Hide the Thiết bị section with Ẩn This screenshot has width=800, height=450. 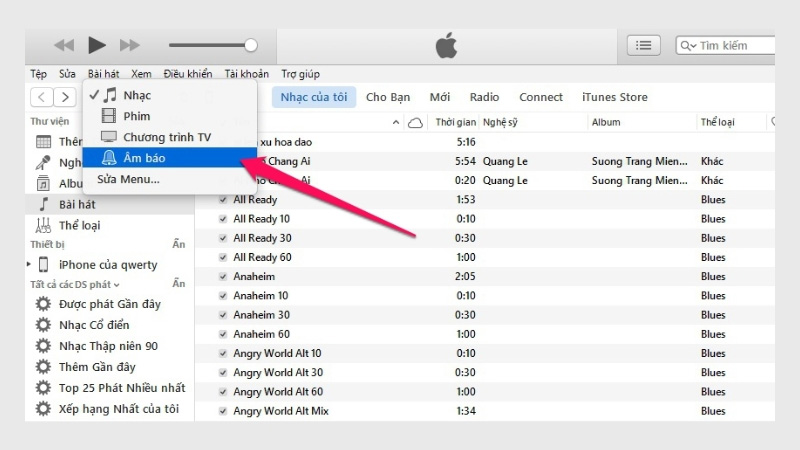click(x=178, y=245)
